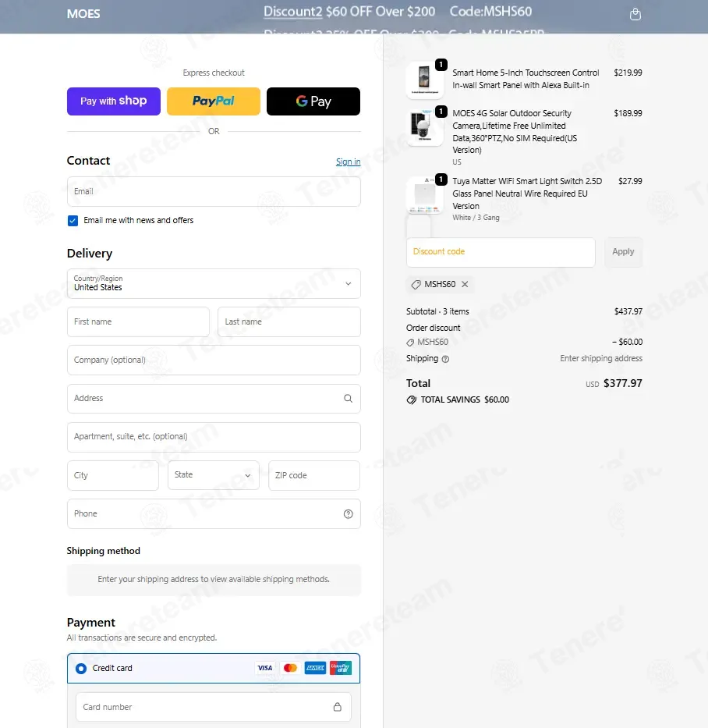Expand the State dropdown
The height and width of the screenshot is (728, 708).
(x=214, y=475)
